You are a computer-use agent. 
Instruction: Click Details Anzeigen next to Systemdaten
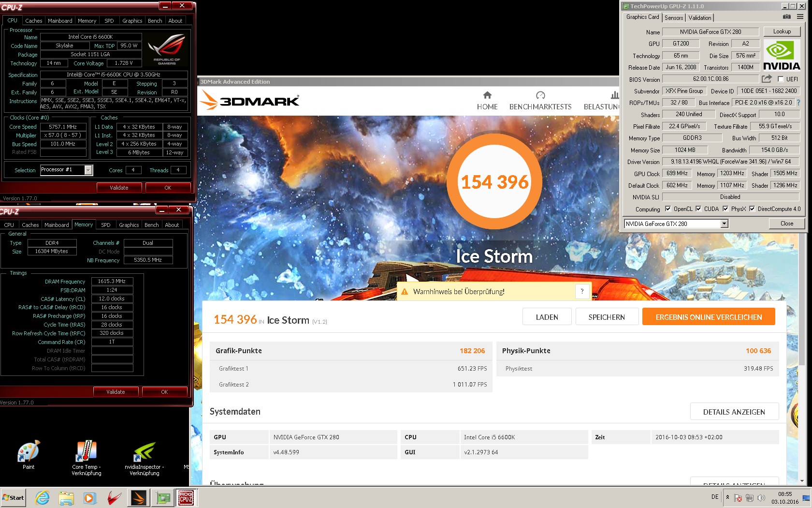click(x=734, y=412)
